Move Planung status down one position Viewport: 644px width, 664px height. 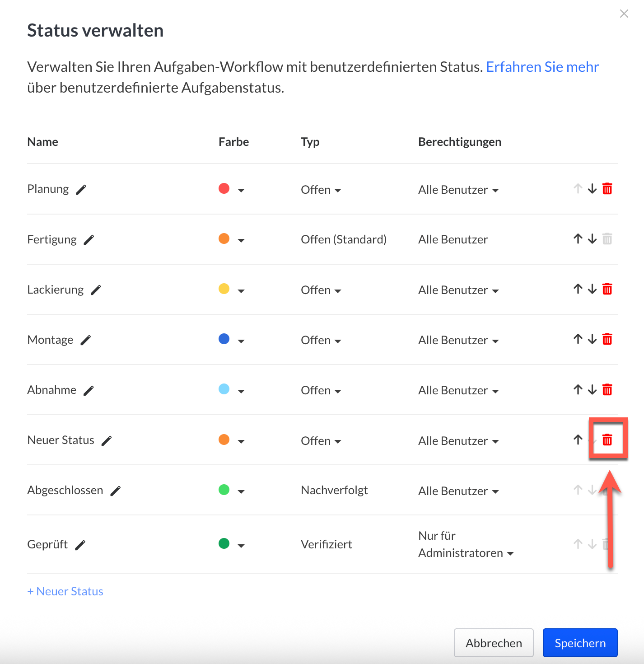coord(592,189)
